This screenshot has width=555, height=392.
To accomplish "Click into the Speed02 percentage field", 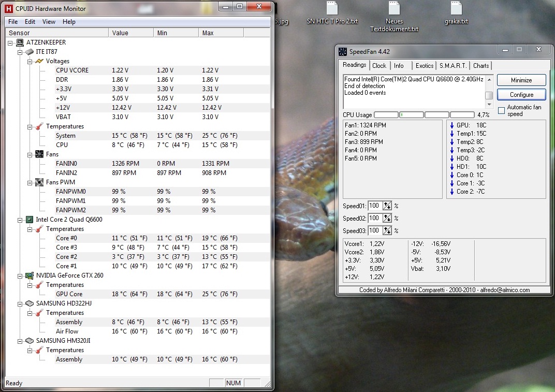I will pyautogui.click(x=375, y=218).
